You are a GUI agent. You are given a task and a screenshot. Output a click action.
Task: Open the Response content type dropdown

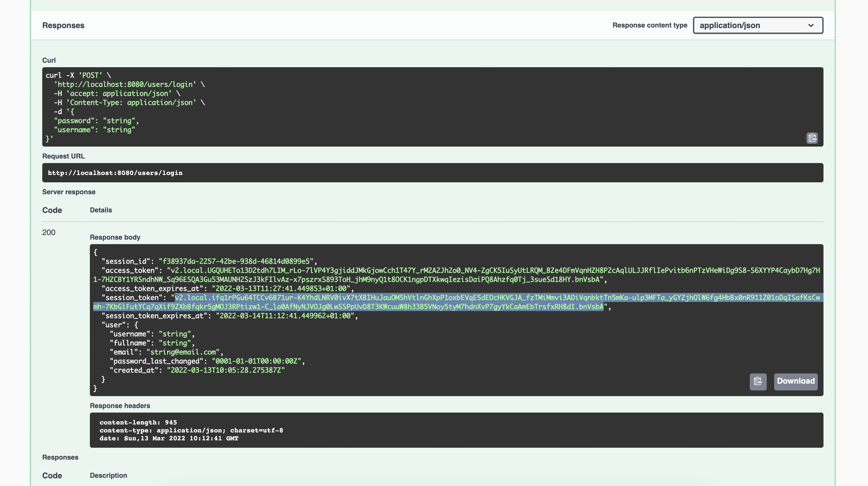pyautogui.click(x=757, y=25)
